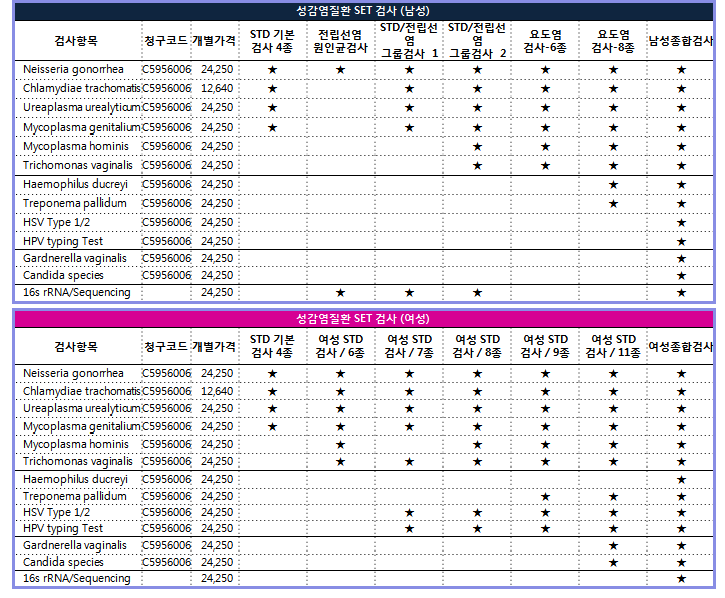Screen dimensions: 725x598
Task: Select Ureaplasma urealyticum label in 여성 table
Action: [x=81, y=409]
